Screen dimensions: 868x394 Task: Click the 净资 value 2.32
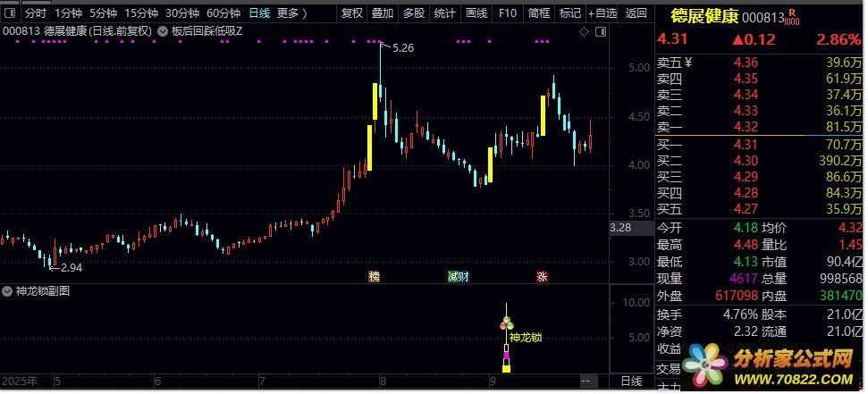746,332
